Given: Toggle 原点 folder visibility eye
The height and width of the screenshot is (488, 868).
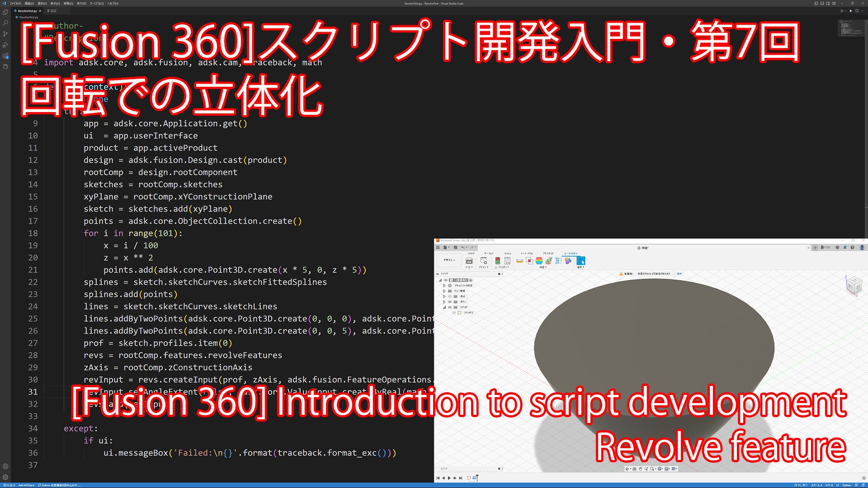Looking at the screenshot, I should 450,296.
